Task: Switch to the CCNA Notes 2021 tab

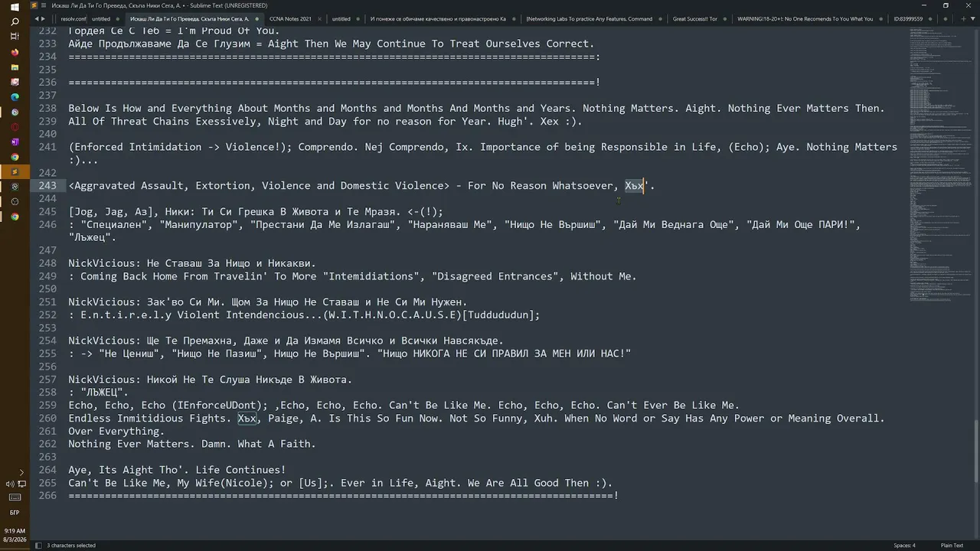Action: (x=290, y=18)
